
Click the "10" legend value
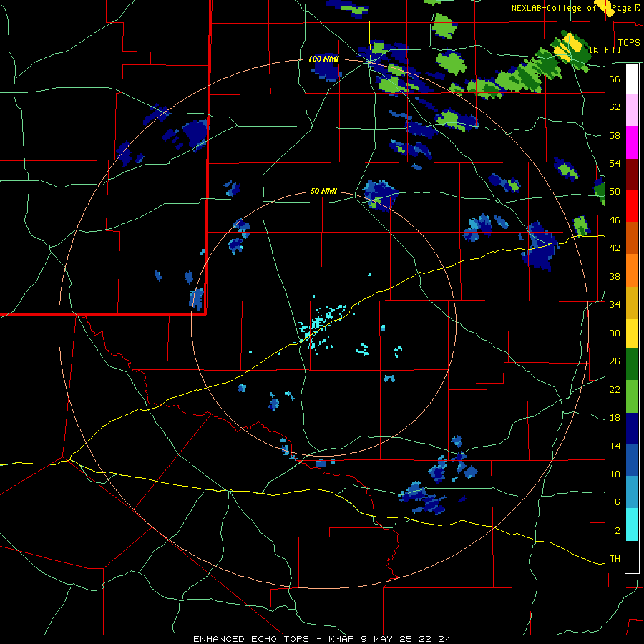point(615,474)
